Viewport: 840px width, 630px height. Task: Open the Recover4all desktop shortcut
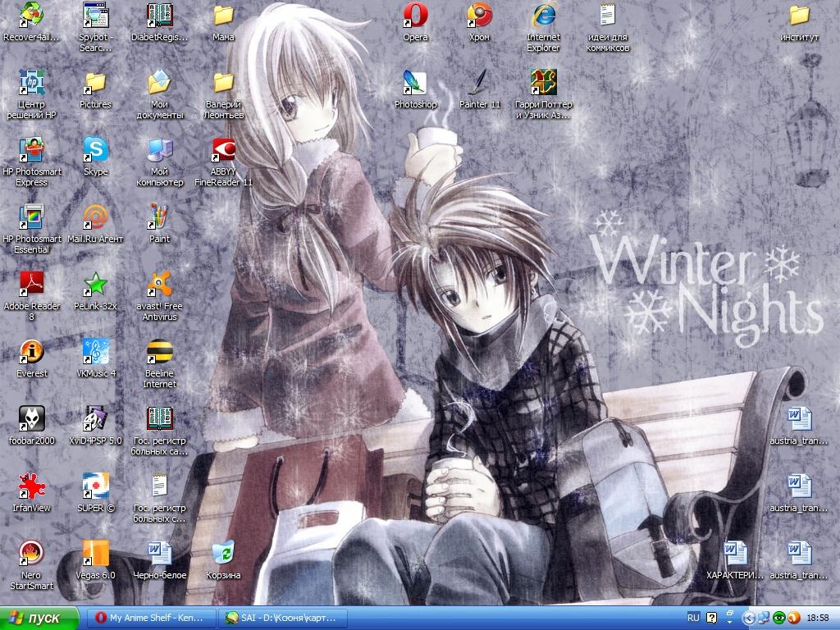[x=31, y=22]
